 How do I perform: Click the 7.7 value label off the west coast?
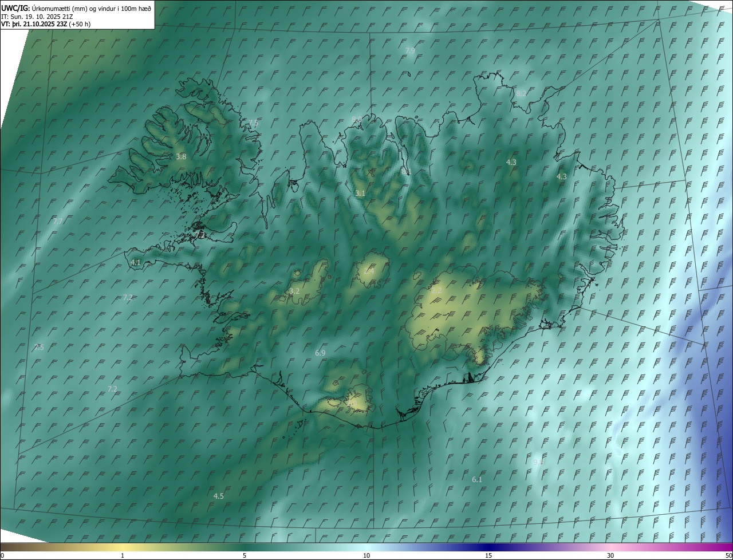58,221
